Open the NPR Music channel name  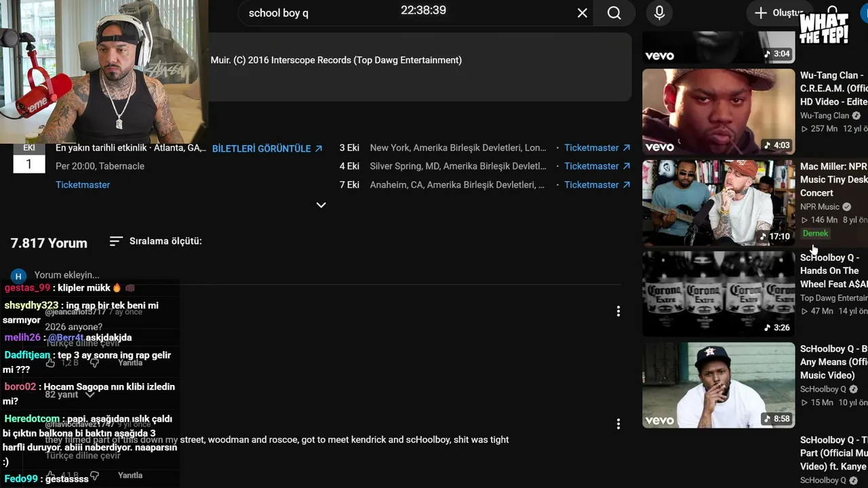pyautogui.click(x=820, y=207)
